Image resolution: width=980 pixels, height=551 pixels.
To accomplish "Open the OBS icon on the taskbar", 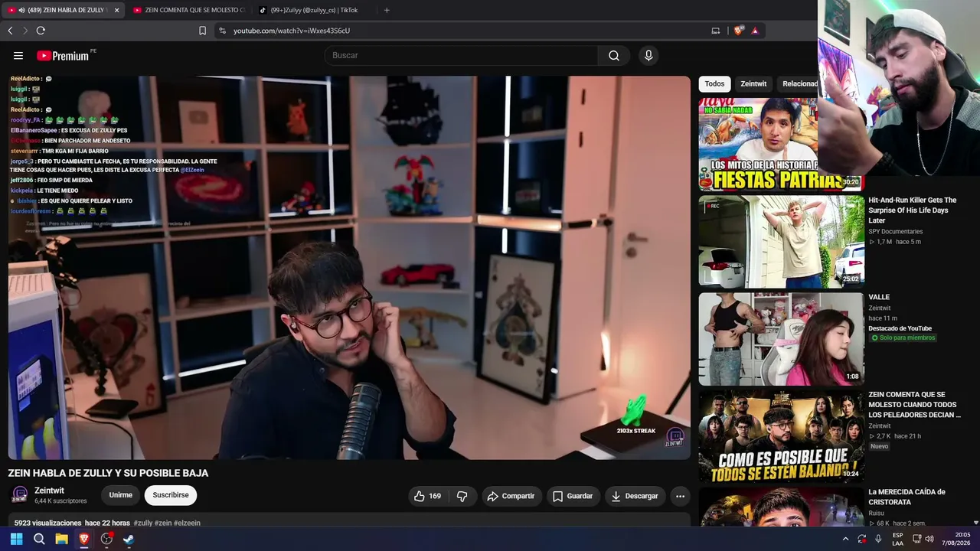I will tap(106, 539).
